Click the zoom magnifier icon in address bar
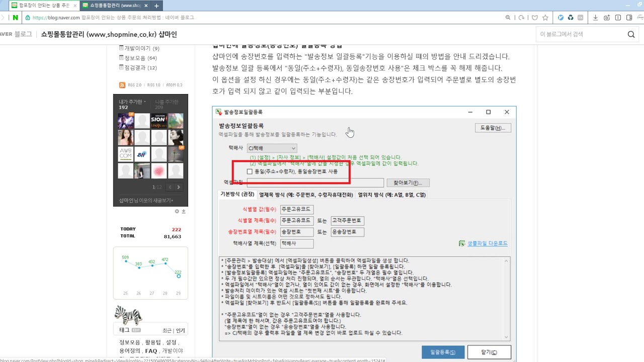 [508, 18]
